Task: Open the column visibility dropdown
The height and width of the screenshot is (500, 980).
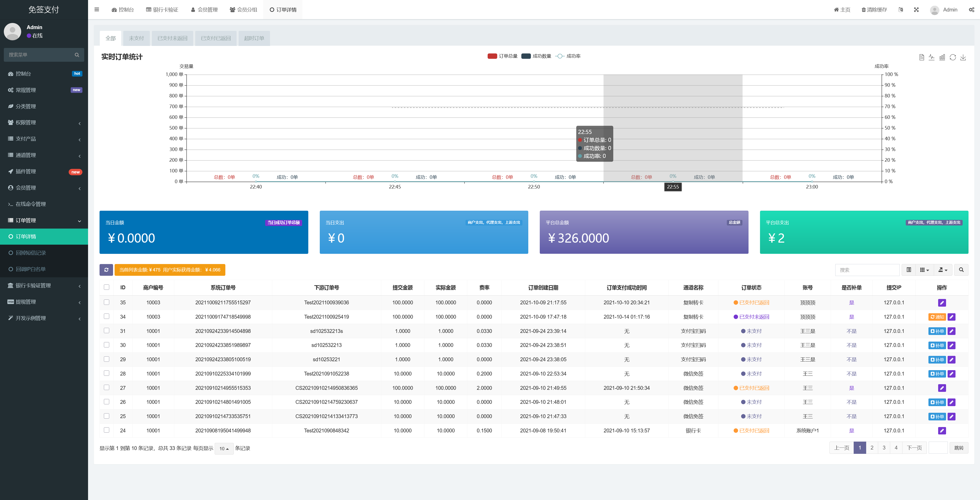Action: [924, 270]
